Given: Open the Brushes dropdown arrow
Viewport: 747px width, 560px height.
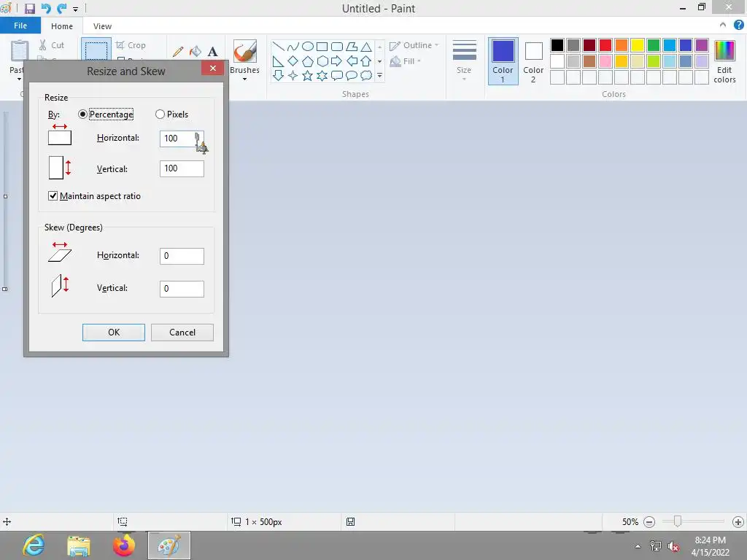Looking at the screenshot, I should [245, 79].
